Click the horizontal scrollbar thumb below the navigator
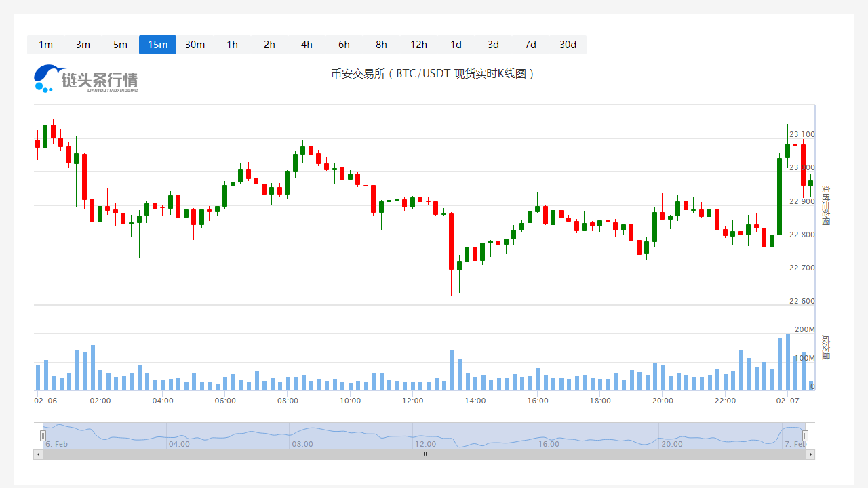This screenshot has width=868, height=488. click(x=424, y=455)
